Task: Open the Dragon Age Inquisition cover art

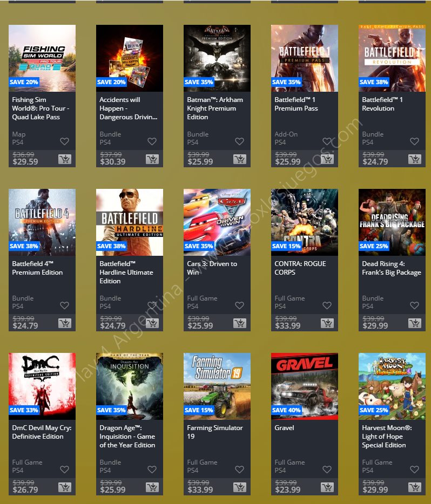Action: click(x=130, y=386)
